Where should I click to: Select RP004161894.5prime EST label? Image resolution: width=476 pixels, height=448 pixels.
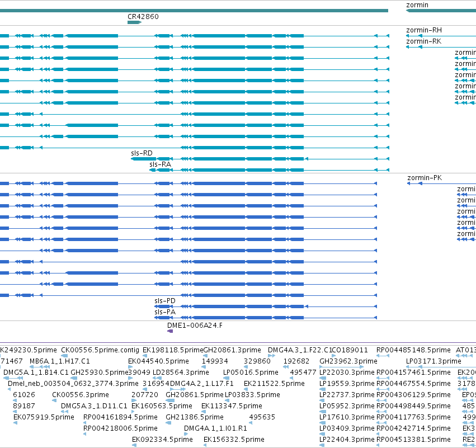pyautogui.click(x=120, y=417)
